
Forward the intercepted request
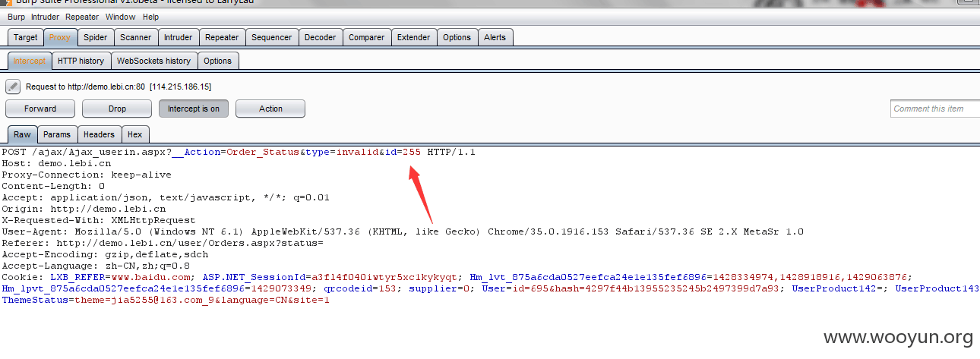(40, 109)
